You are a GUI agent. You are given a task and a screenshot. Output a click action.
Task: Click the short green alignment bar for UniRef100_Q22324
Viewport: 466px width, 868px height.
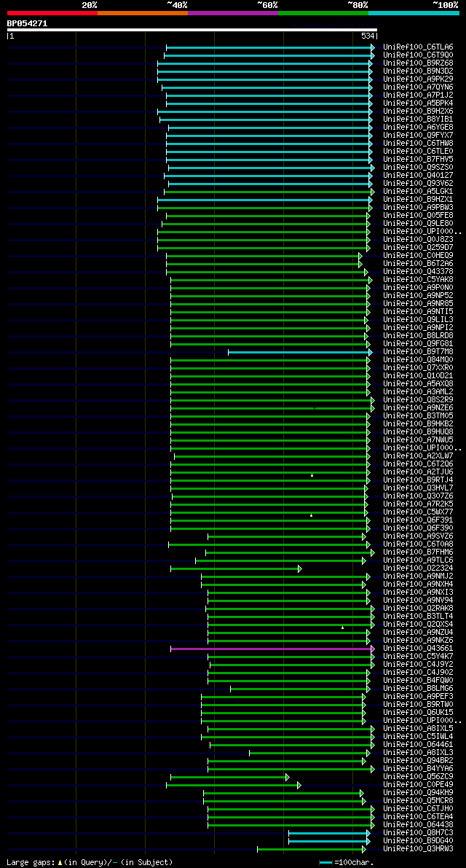236,568
